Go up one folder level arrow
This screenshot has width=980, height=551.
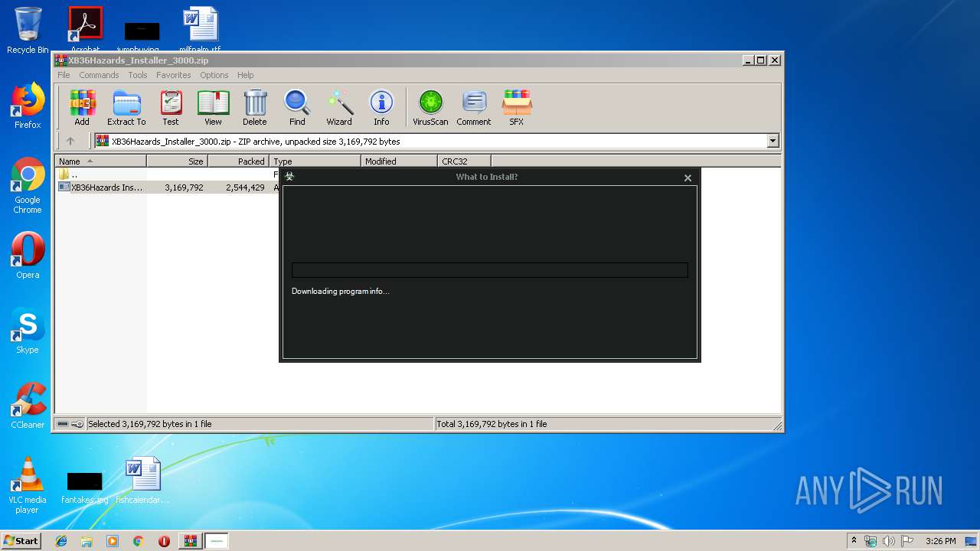tap(70, 141)
